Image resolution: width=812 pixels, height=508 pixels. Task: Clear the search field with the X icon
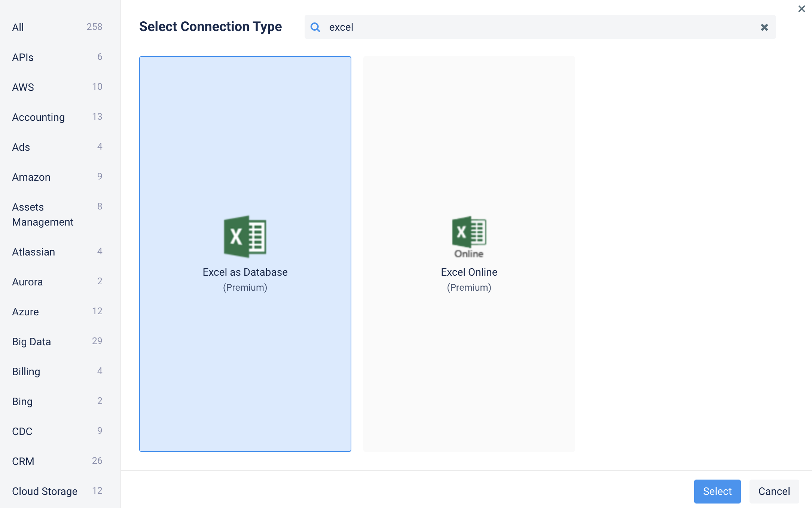pyautogui.click(x=764, y=27)
